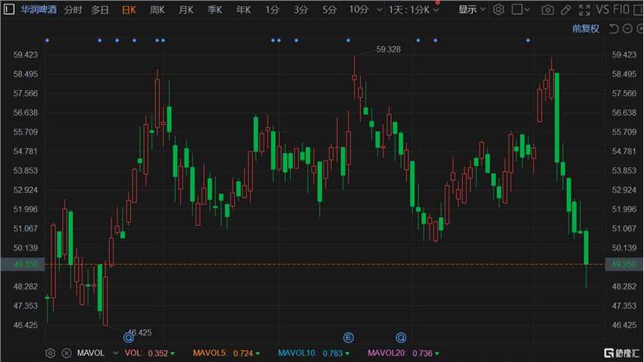This screenshot has height=362, width=644.
Task: Toggle the MAVOL20 line dropdown arrow
Action: [437, 354]
